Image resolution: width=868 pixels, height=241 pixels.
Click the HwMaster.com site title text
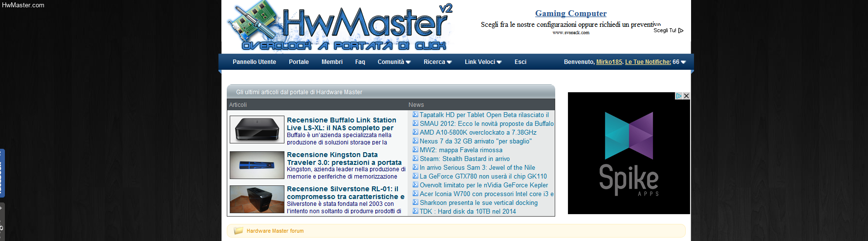coord(23,5)
